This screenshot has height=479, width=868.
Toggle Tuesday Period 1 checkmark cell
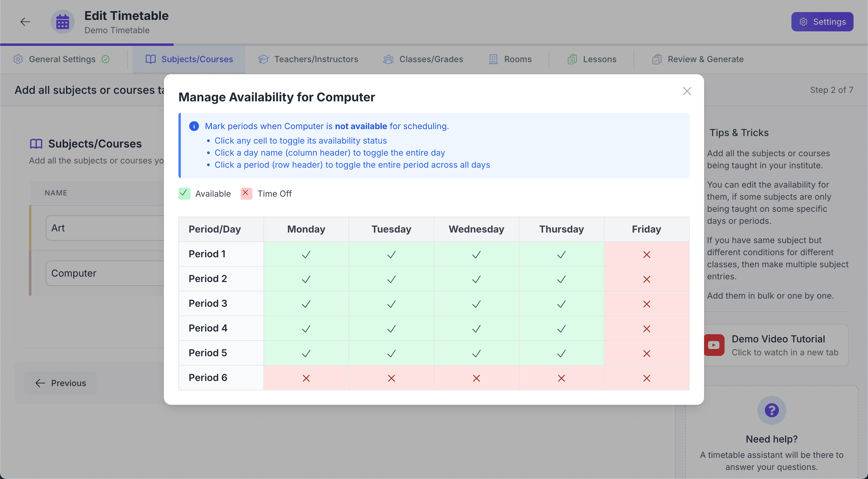(x=391, y=254)
